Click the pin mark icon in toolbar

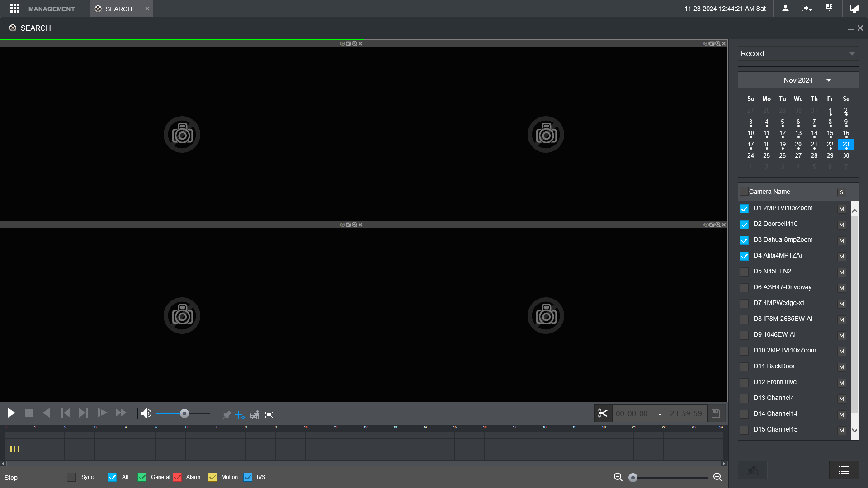(x=227, y=415)
